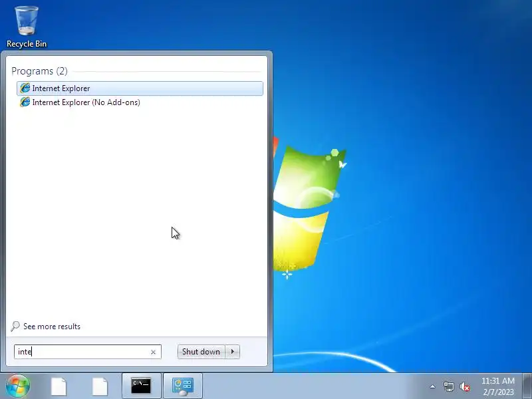Click See more results link
Image resolution: width=532 pixels, height=399 pixels.
(52, 327)
